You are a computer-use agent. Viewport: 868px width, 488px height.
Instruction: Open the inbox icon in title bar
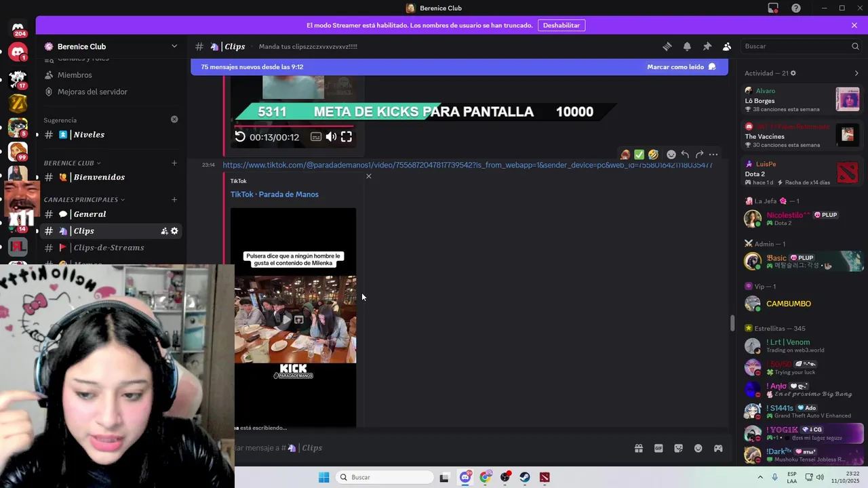pyautogui.click(x=773, y=8)
